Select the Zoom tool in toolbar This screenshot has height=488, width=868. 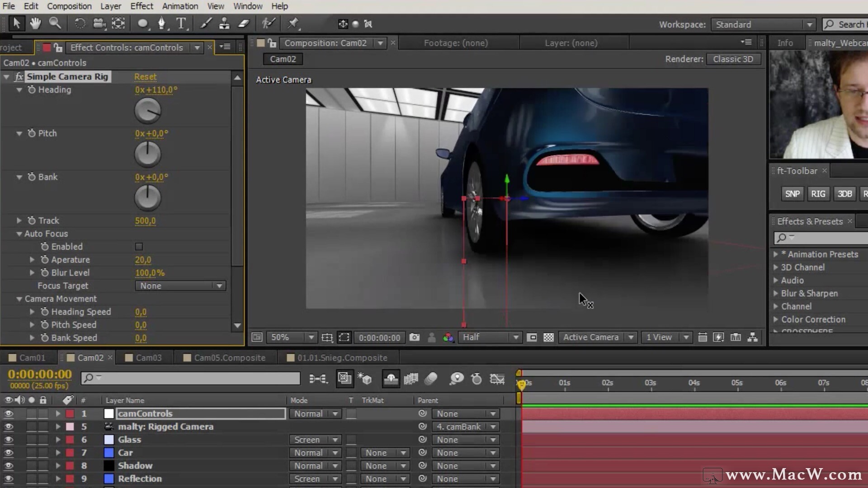[55, 23]
